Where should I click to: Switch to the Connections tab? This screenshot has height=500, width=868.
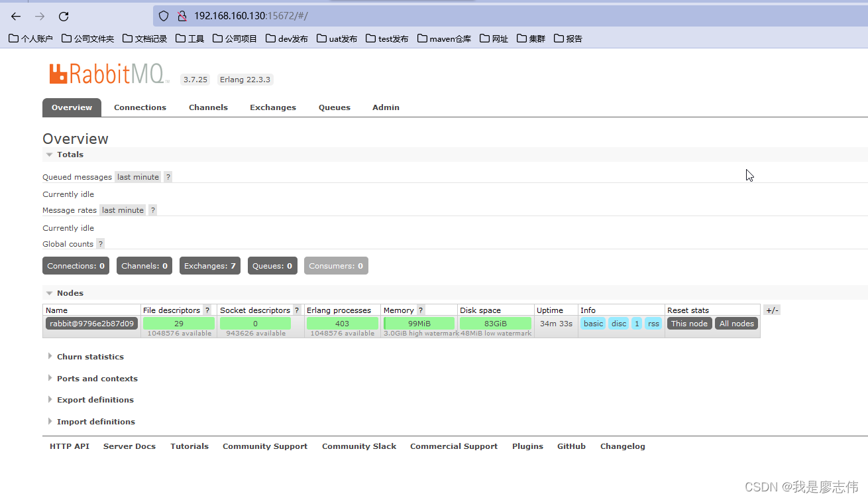[x=140, y=107]
